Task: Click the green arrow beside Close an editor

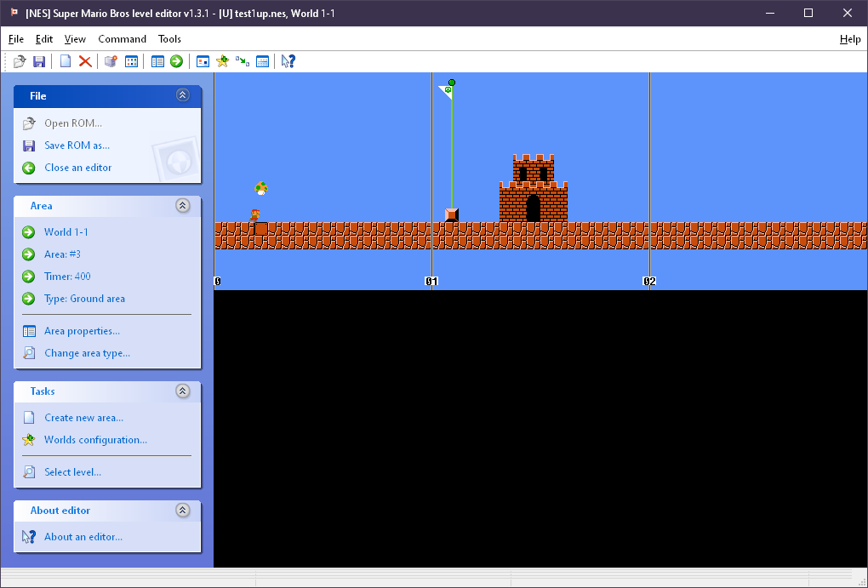Action: [x=29, y=168]
